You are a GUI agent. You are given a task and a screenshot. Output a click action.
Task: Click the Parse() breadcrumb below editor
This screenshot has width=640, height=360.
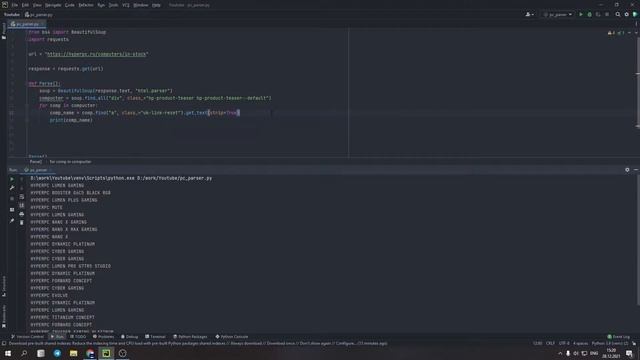(x=36, y=162)
